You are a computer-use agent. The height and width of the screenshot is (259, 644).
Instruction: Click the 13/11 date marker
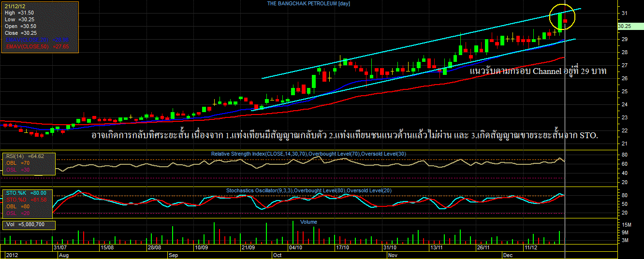point(437,247)
